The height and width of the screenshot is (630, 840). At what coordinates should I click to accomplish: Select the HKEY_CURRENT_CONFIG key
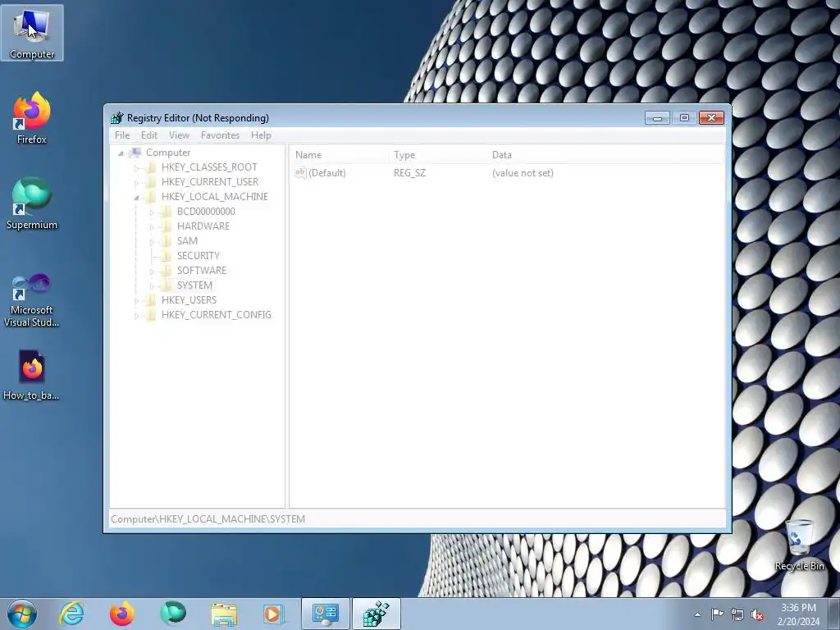(x=216, y=315)
